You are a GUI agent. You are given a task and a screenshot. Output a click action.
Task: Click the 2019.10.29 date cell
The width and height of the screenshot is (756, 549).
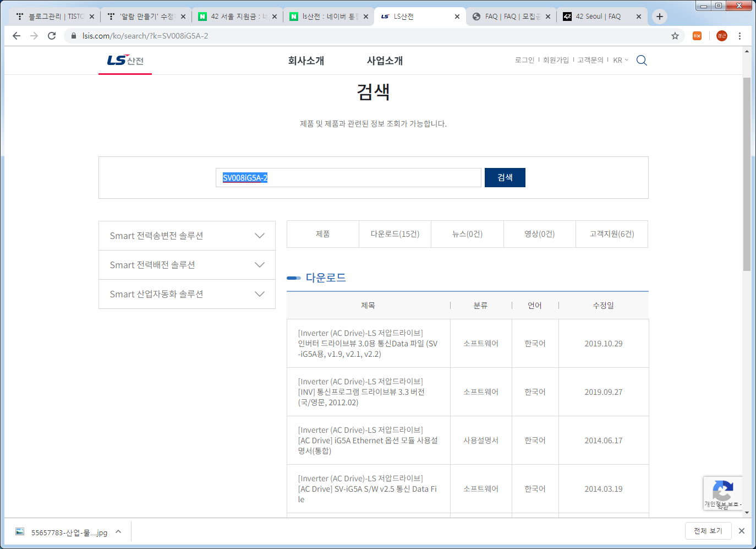coord(604,344)
